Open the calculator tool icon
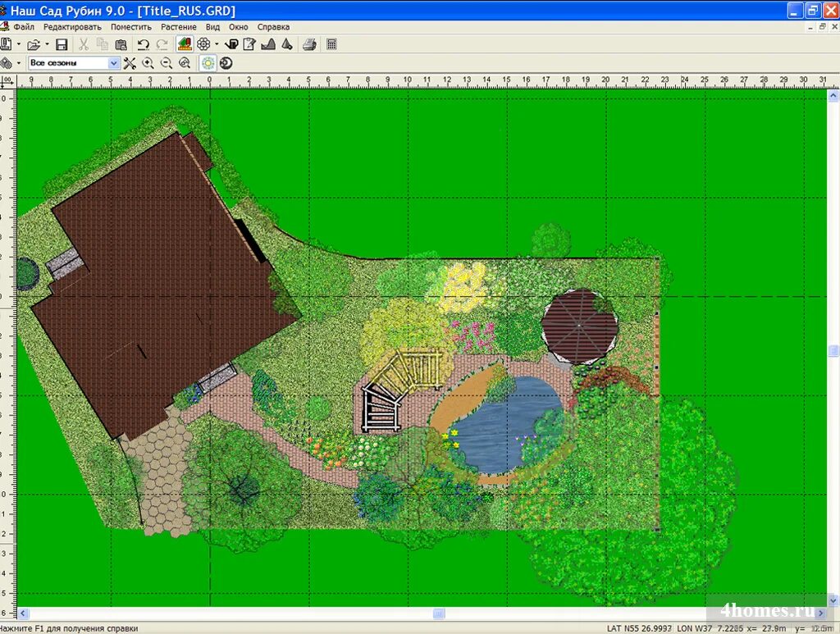The image size is (840, 634). point(331,44)
